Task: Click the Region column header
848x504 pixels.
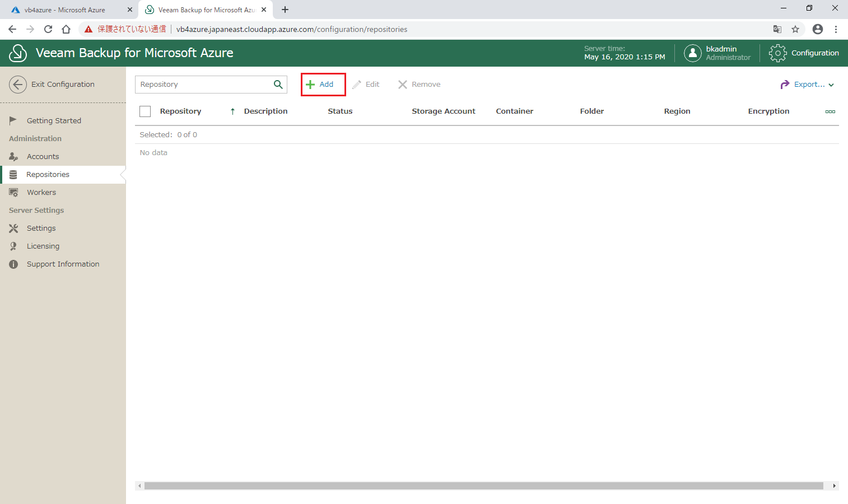Action: 677,111
